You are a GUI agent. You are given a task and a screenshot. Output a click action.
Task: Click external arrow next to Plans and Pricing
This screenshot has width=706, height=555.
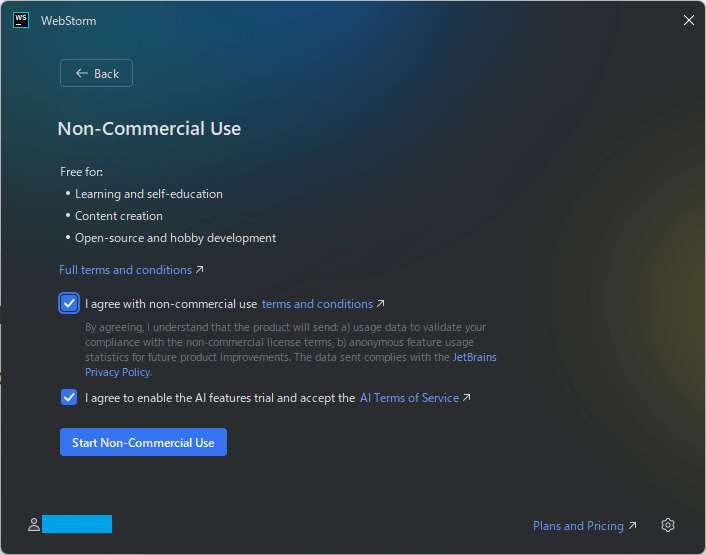633,526
